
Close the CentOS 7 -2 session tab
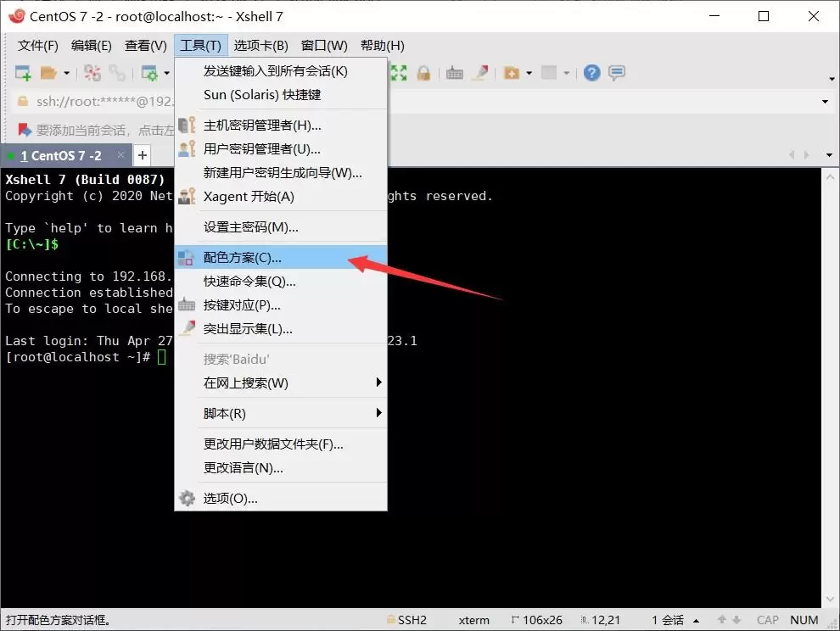point(121,155)
